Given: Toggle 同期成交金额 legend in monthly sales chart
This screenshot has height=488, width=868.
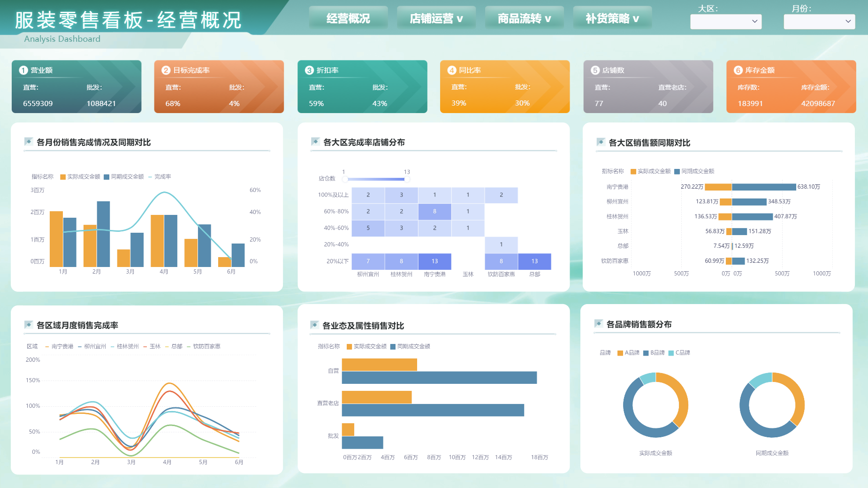Looking at the screenshot, I should click(124, 177).
